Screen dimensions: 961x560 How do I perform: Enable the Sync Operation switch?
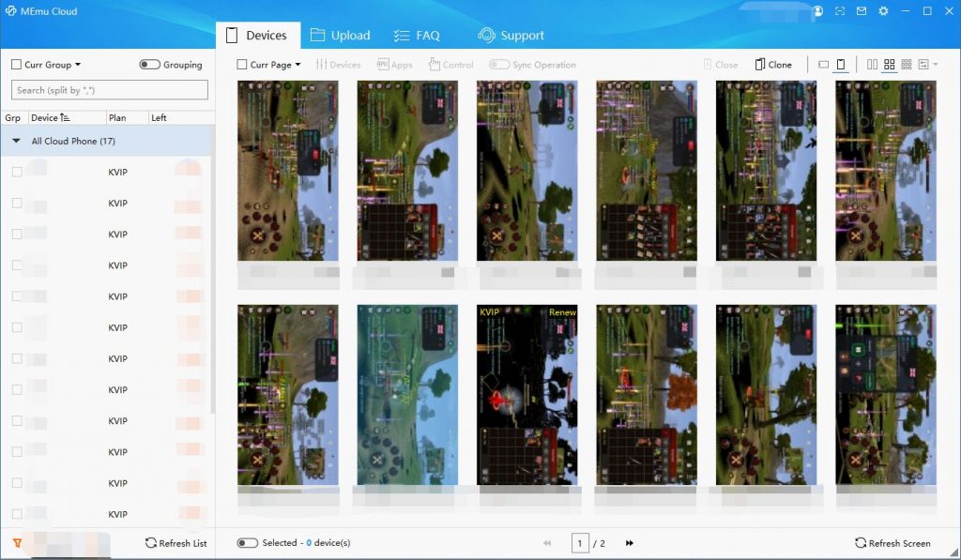click(499, 65)
